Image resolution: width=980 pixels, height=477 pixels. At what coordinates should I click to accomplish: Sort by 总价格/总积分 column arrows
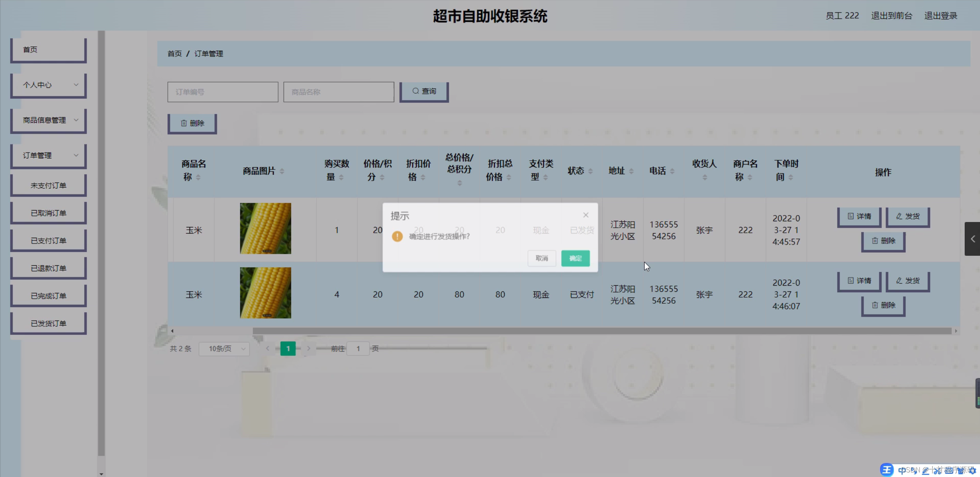[x=459, y=183]
